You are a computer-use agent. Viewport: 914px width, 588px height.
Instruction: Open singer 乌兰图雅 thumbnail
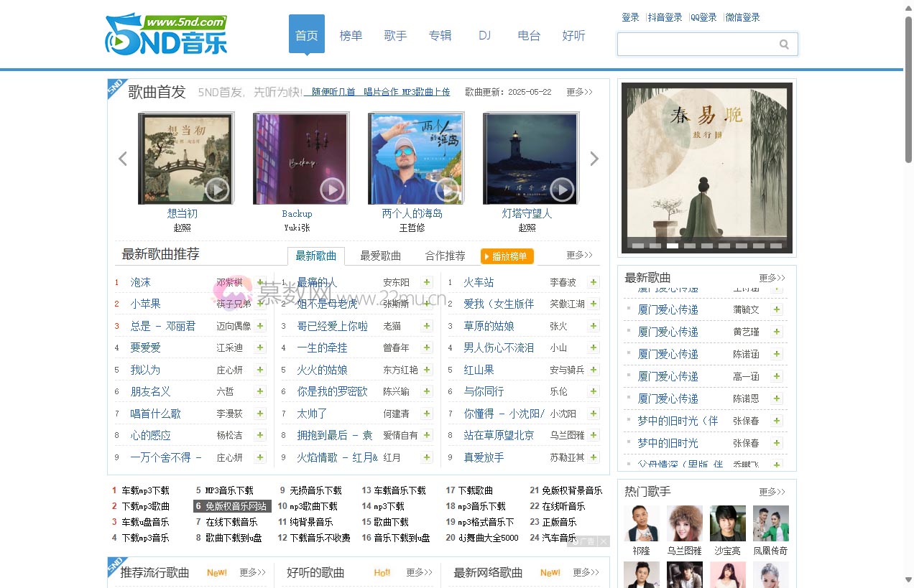684,523
